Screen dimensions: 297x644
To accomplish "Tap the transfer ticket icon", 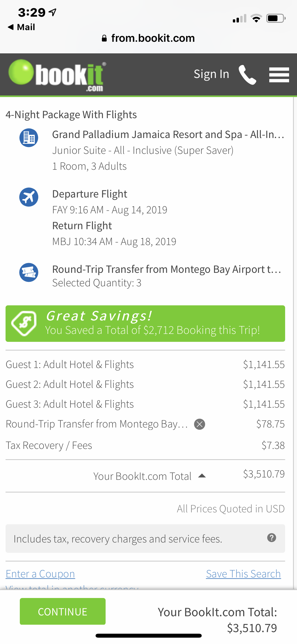I will [29, 272].
